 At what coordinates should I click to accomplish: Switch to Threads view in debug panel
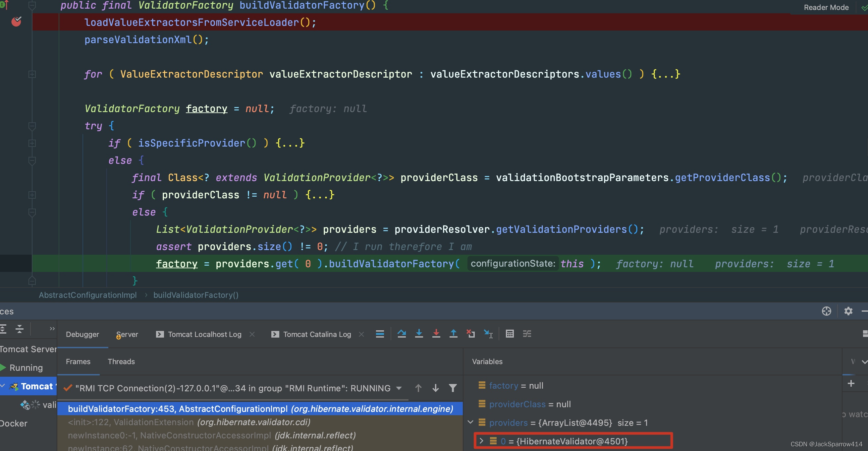pyautogui.click(x=121, y=361)
